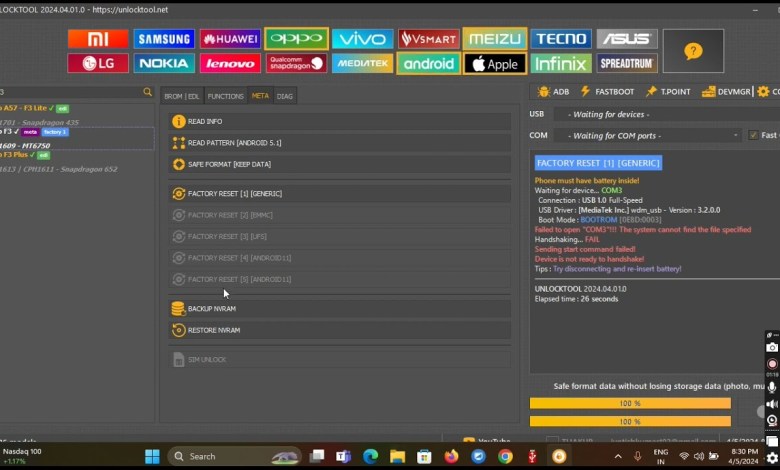Image resolution: width=780 pixels, height=470 pixels.
Task: Open Microsoft Teams from taskbar
Action: tap(343, 456)
